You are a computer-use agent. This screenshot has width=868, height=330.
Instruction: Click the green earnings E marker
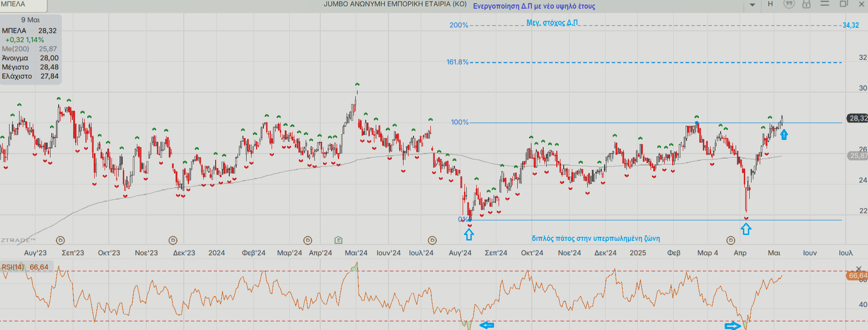coord(338,240)
